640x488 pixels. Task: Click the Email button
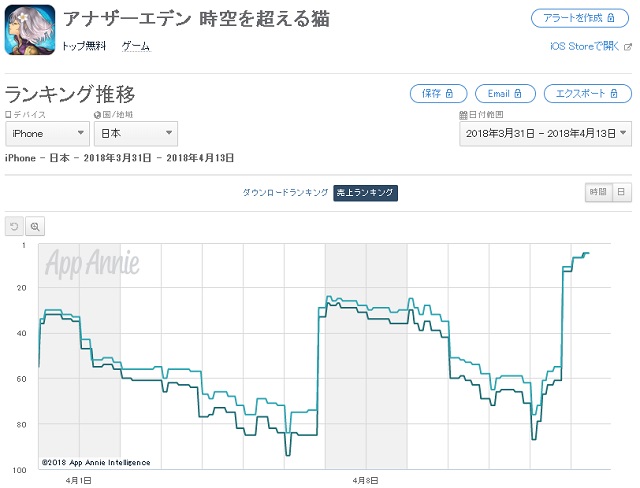pyautogui.click(x=505, y=93)
